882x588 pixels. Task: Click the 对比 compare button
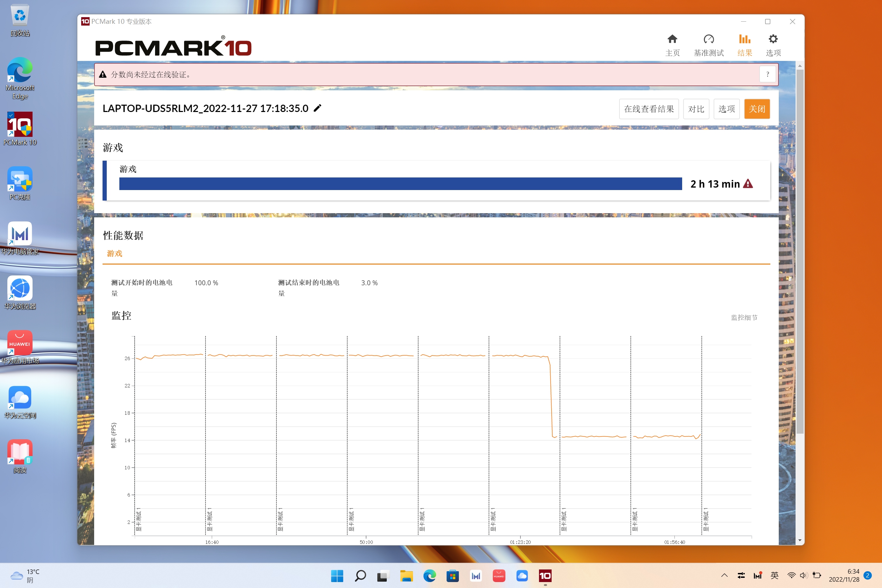tap(696, 109)
